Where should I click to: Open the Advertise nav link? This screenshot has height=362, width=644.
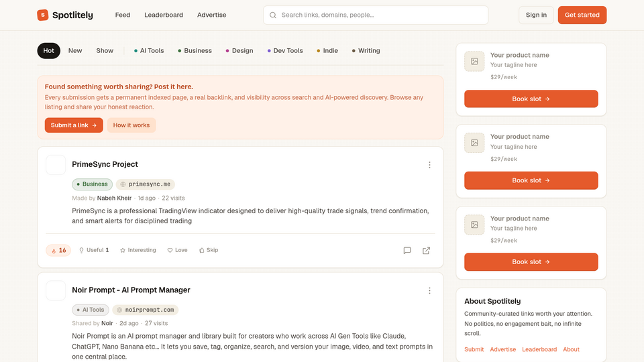[211, 15]
